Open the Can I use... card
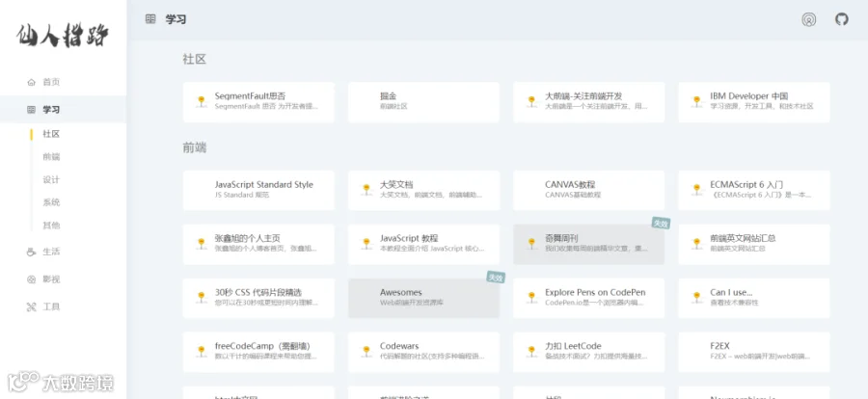 click(754, 298)
